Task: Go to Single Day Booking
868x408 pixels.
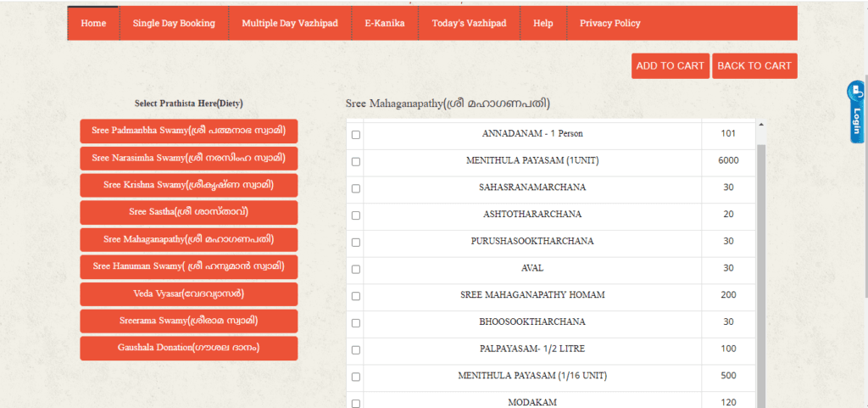Action: point(174,24)
